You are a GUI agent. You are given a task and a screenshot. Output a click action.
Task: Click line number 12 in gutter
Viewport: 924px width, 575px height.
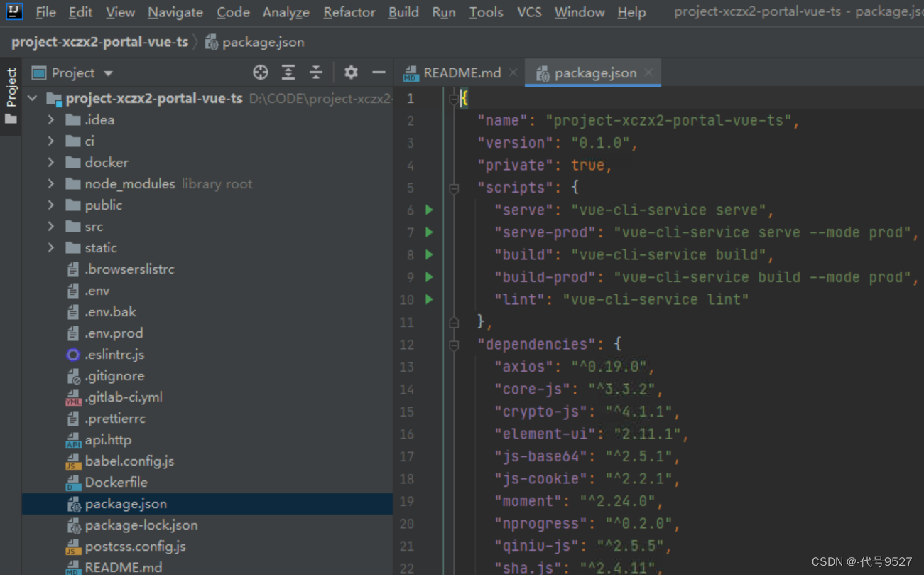tap(406, 345)
